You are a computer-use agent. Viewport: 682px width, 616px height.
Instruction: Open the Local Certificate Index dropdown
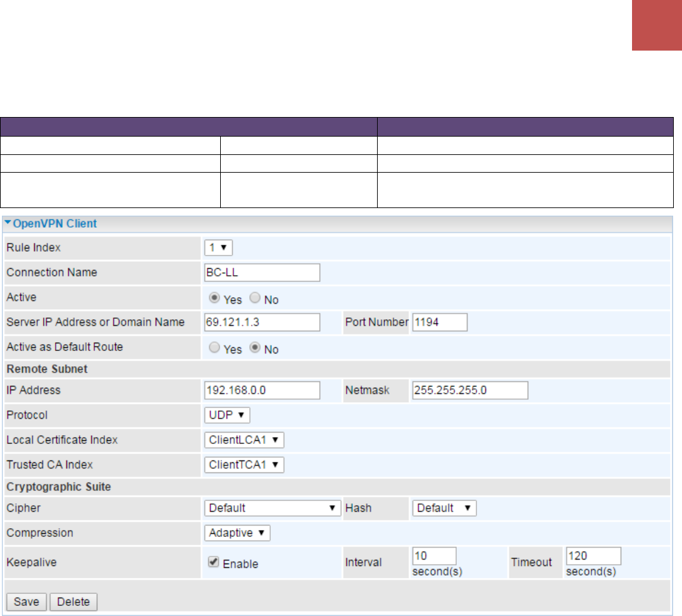tap(244, 440)
